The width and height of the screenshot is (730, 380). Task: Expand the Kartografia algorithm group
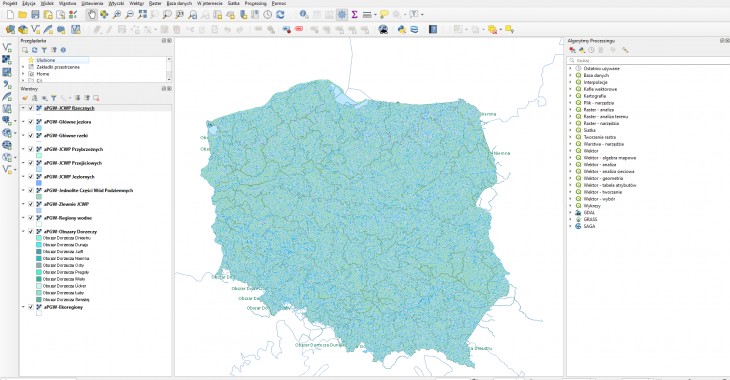point(570,96)
